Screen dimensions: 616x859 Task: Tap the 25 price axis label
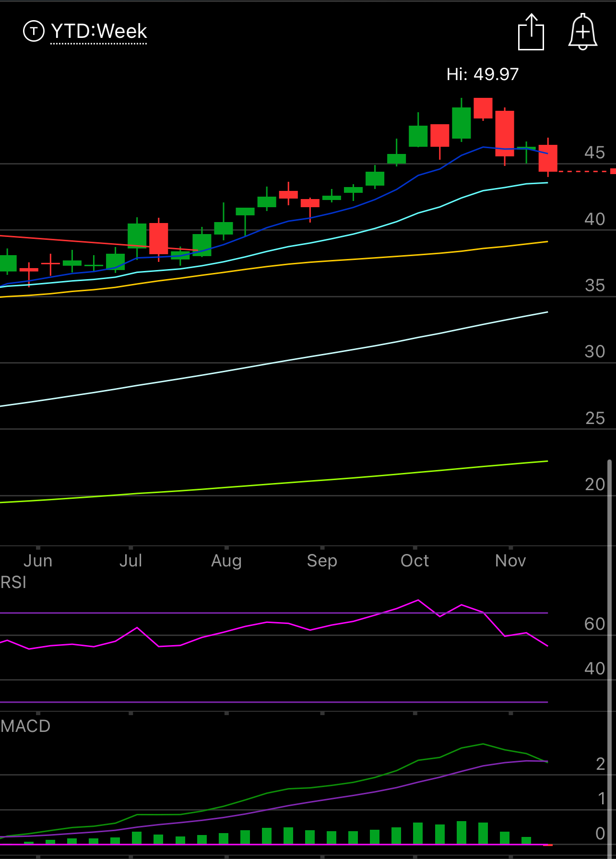[x=595, y=419]
